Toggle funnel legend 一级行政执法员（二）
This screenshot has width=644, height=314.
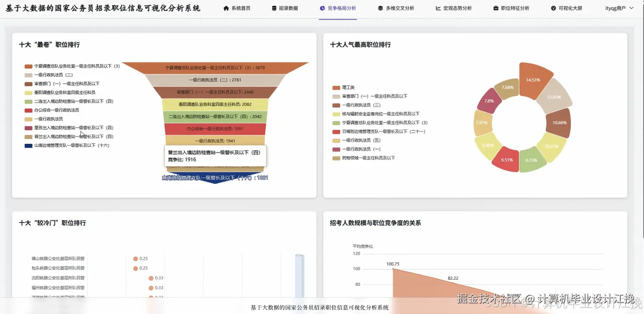[x=49, y=75]
